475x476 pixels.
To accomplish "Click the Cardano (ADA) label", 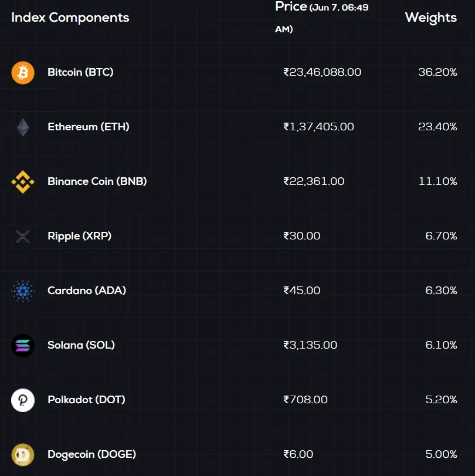I will [x=87, y=291].
